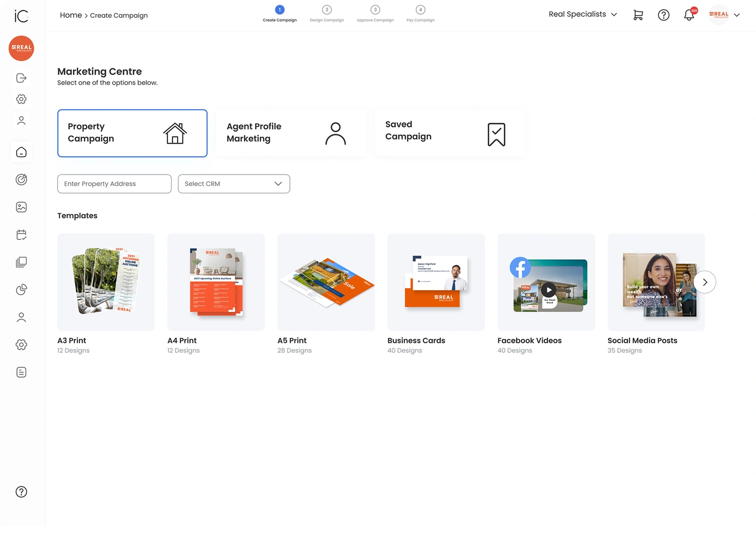Go to the Design Campaign step
The width and height of the screenshot is (756, 536).
(327, 14)
